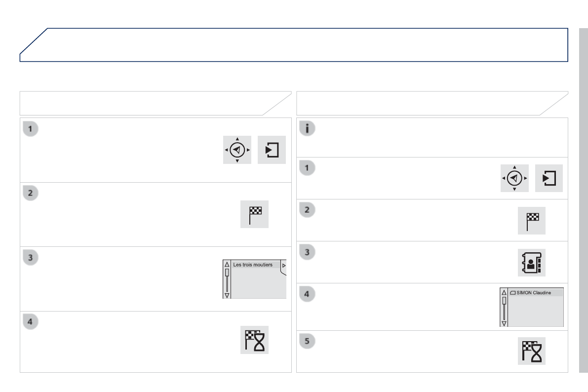The image size is (588, 392).
Task: Click the scrollbar handle in 'Les trois moutiers' list
Action: coord(227,273)
